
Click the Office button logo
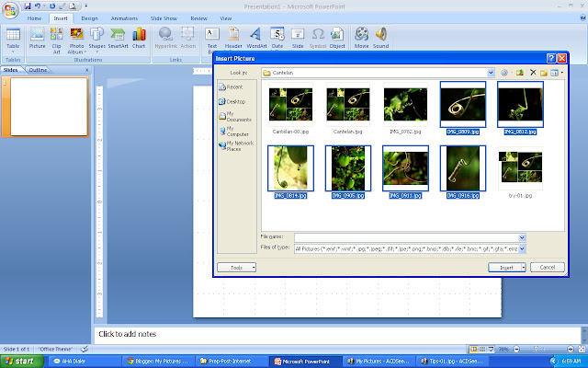click(x=10, y=9)
